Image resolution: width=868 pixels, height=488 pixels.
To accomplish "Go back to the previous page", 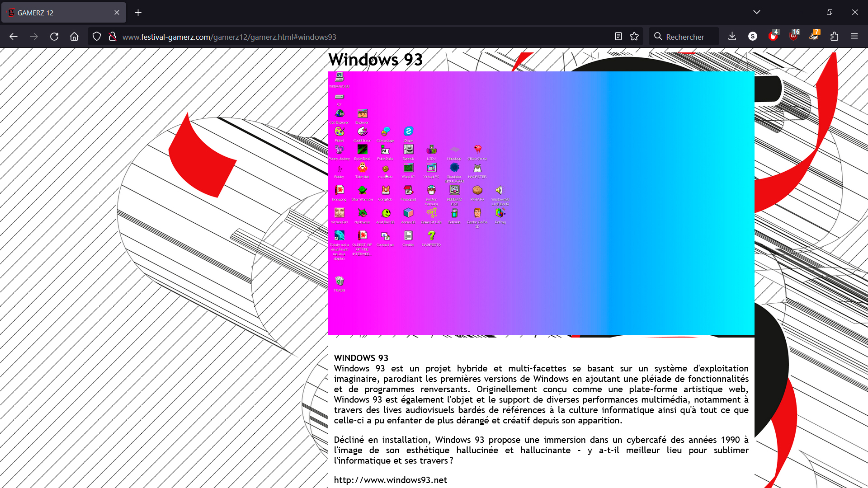I will click(14, 37).
